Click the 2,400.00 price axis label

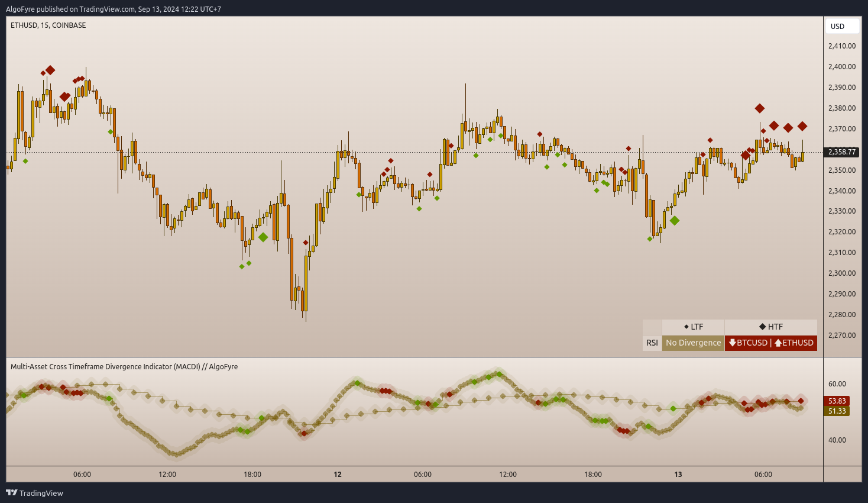pyautogui.click(x=842, y=67)
